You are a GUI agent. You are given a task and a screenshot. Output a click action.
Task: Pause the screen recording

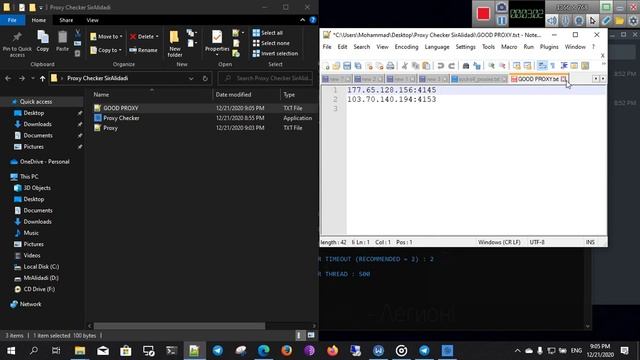pos(502,20)
